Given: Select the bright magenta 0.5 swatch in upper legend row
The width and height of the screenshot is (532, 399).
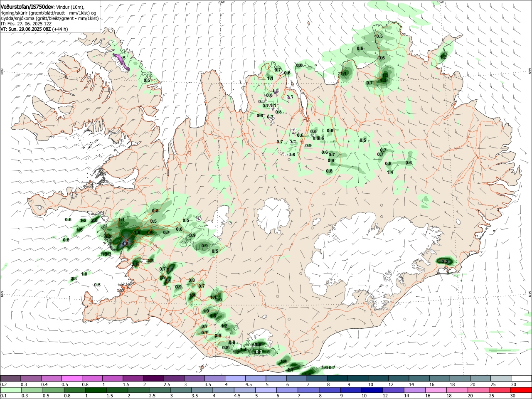Looking at the screenshot, I should tap(71, 378).
